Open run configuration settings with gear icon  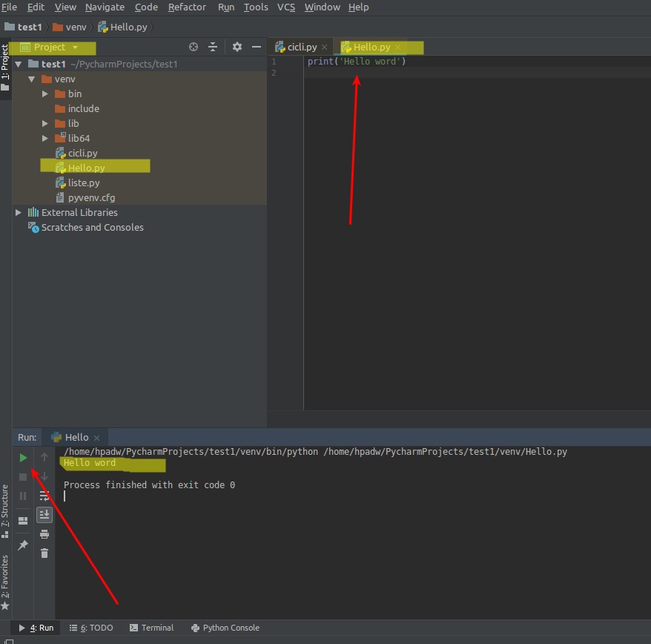[237, 47]
